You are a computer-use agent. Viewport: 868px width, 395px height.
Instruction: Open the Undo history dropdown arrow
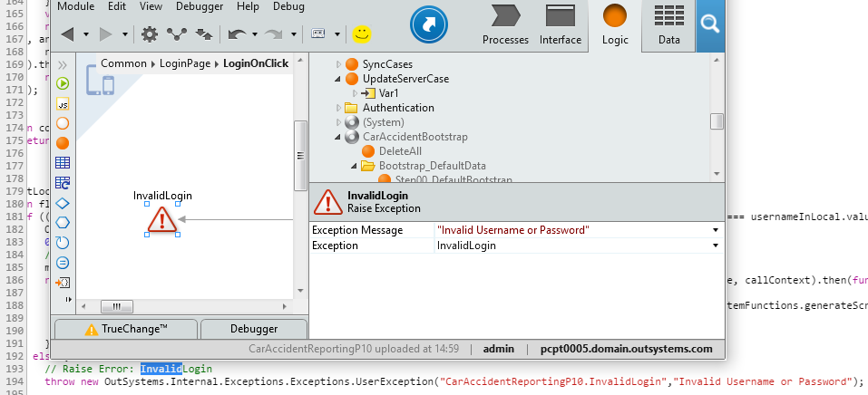pos(255,34)
